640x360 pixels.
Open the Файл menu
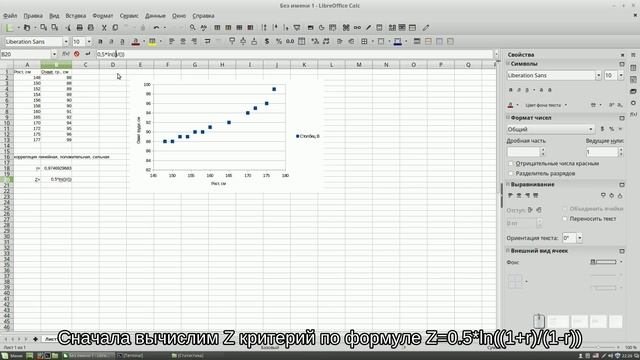coord(10,16)
